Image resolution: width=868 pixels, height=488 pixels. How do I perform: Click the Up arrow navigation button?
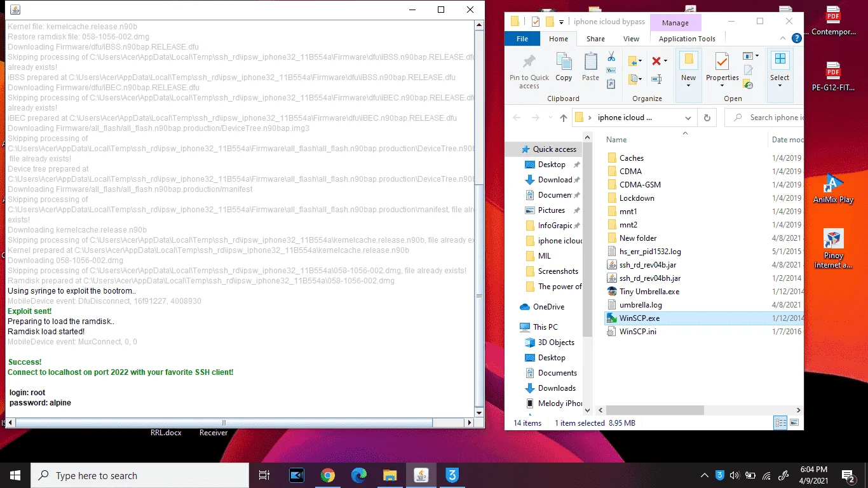(564, 118)
